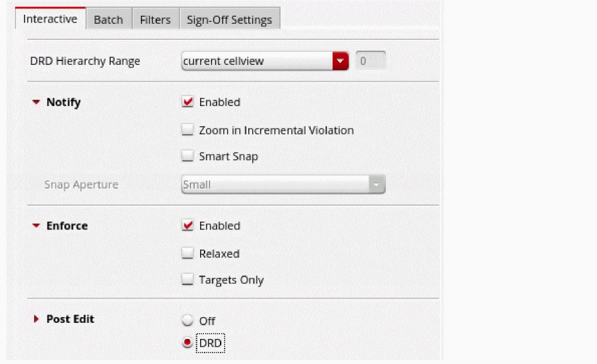Image resolution: width=597 pixels, height=364 pixels.
Task: Toggle the Smart Snap checkbox
Action: coord(188,156)
